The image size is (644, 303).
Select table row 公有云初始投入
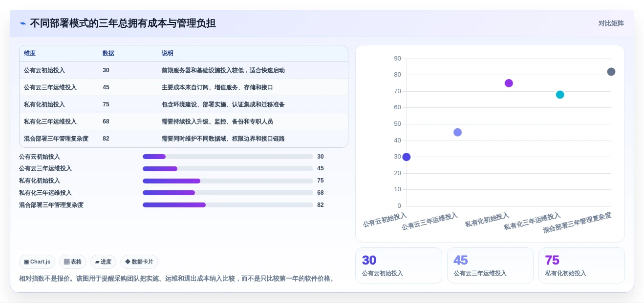click(184, 70)
